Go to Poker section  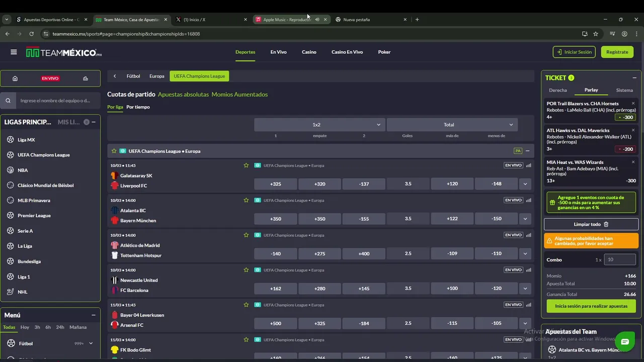(x=384, y=52)
